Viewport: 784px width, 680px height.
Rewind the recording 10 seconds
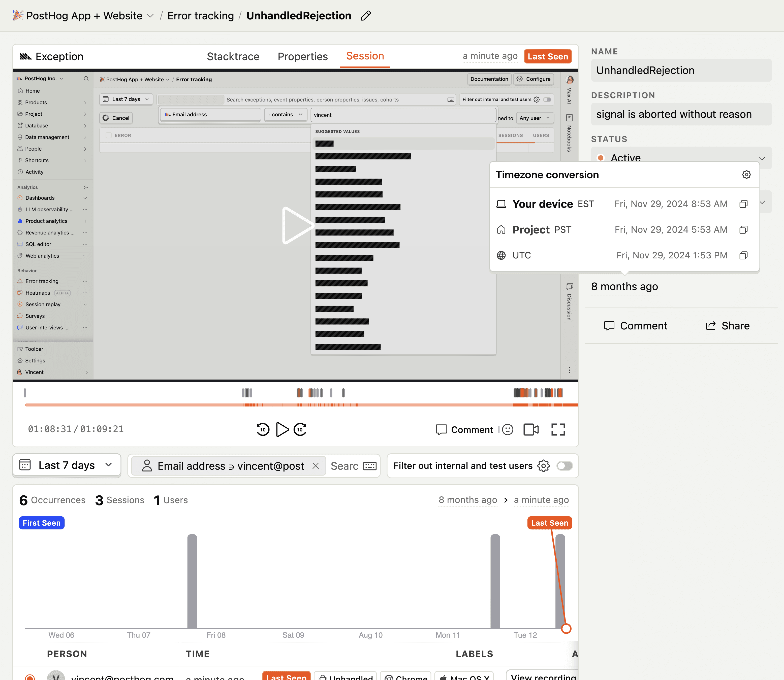(x=263, y=430)
